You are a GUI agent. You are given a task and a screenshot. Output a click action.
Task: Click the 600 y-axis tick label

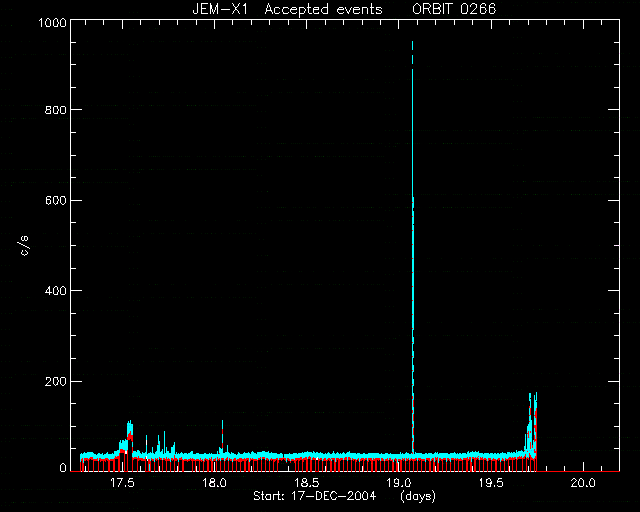click(x=55, y=200)
